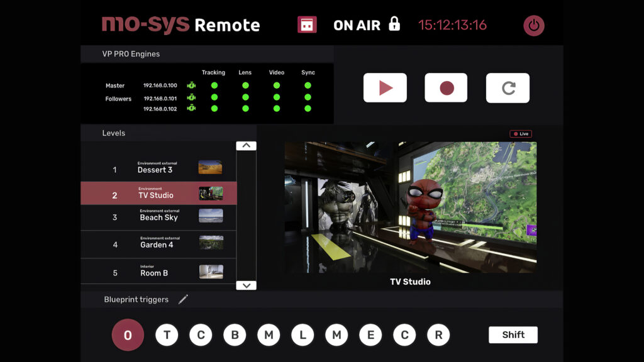The width and height of the screenshot is (644, 362).
Task: Click the Live indicator badge
Action: pos(521,134)
